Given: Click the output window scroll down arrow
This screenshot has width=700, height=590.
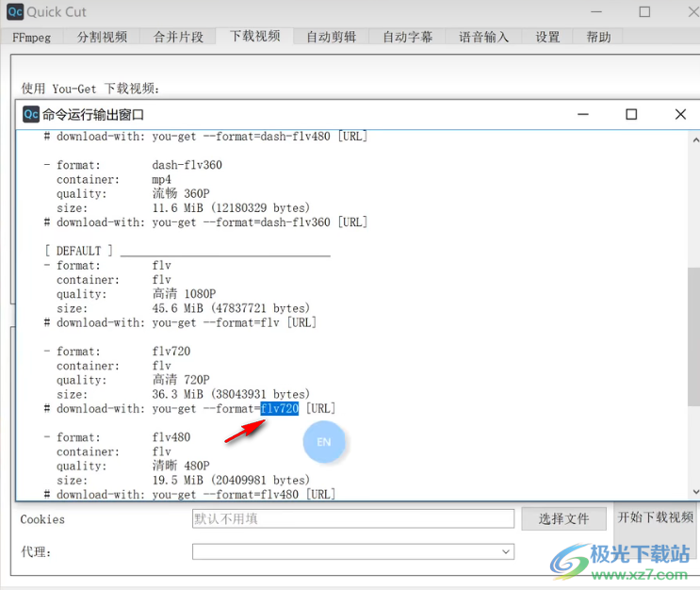Looking at the screenshot, I should pos(695,491).
